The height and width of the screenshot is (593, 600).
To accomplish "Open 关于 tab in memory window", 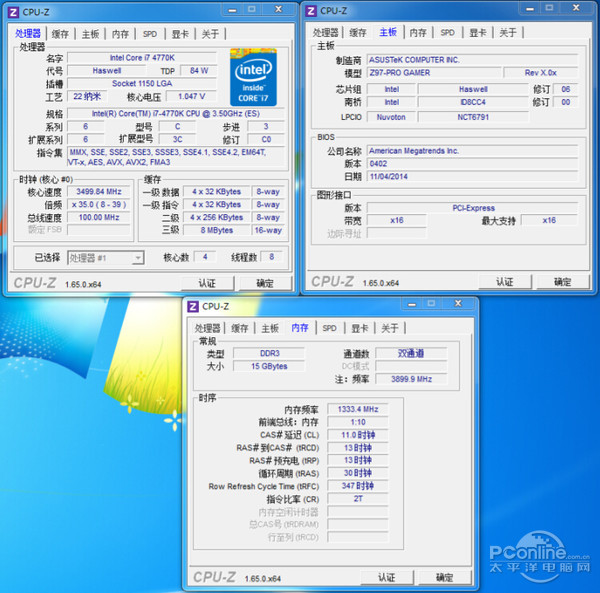I will point(390,328).
